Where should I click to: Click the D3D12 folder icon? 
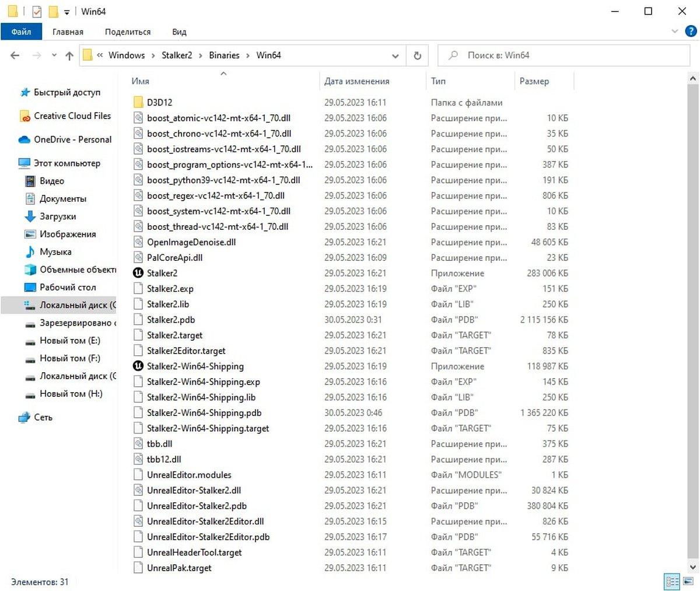point(138,102)
